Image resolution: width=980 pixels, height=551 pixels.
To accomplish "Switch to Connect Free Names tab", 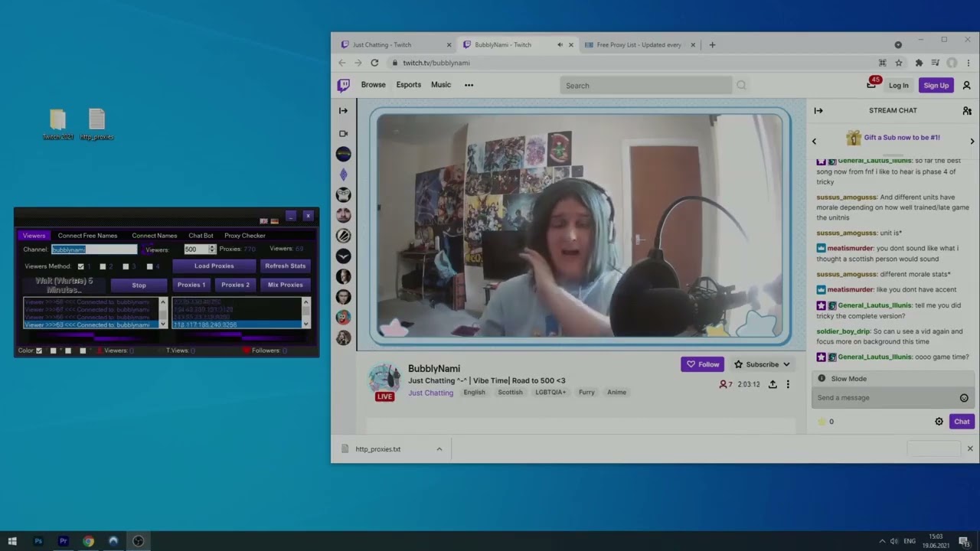I will [87, 236].
